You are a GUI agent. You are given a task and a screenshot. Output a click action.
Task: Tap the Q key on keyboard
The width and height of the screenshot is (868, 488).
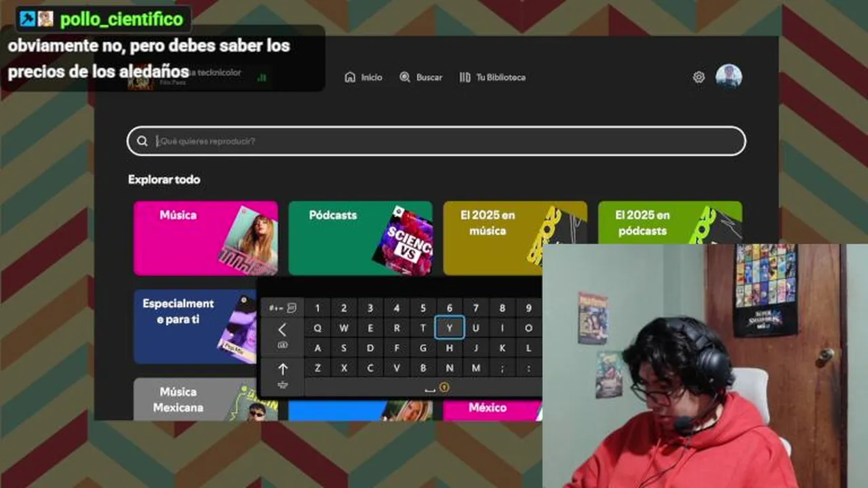[x=317, y=328]
